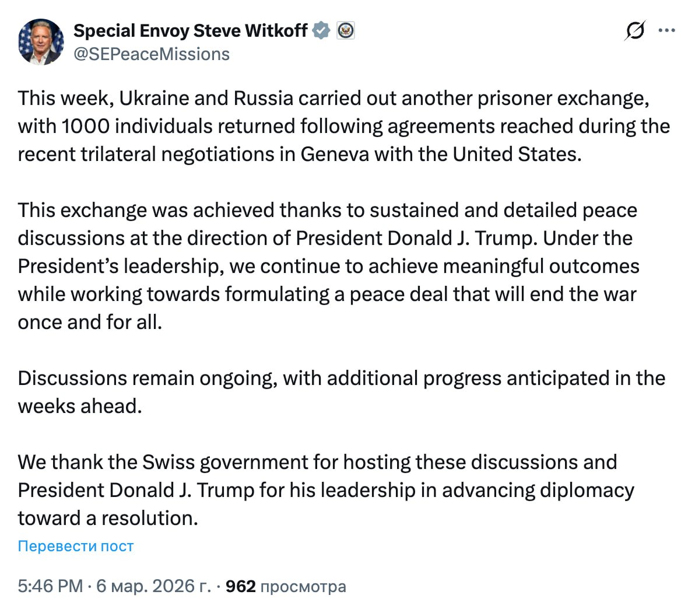Click the phrase once and for all
Screen dimensions: 695x616
(90, 322)
